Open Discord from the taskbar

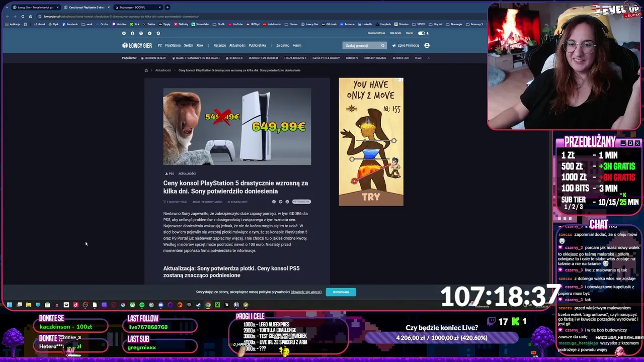[160, 305]
